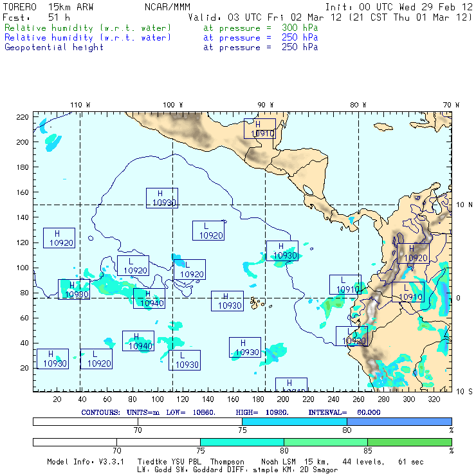476x476 pixels.
Task: Click the 'LOW= 10860.' contour value
Action: pyautogui.click(x=190, y=412)
